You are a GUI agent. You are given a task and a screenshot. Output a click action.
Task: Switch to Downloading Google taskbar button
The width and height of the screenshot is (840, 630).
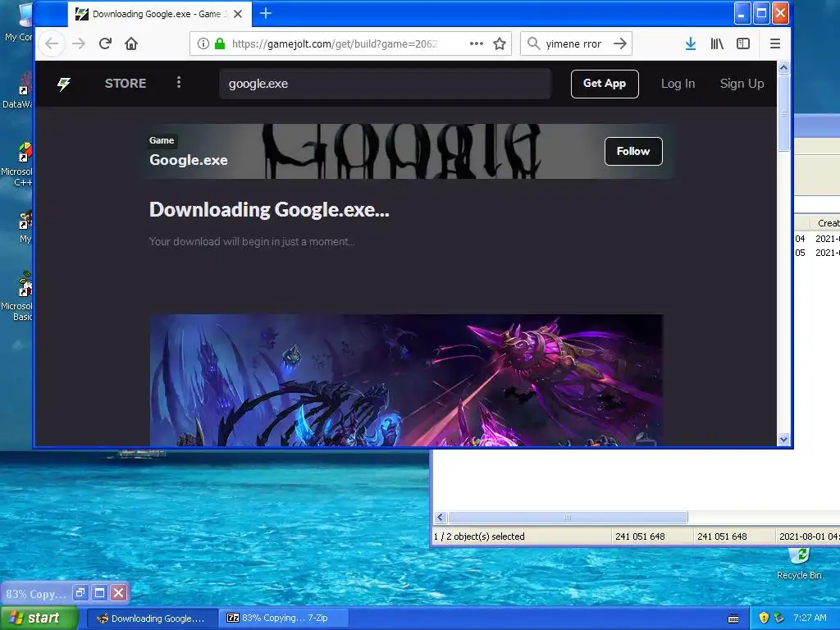click(152, 619)
